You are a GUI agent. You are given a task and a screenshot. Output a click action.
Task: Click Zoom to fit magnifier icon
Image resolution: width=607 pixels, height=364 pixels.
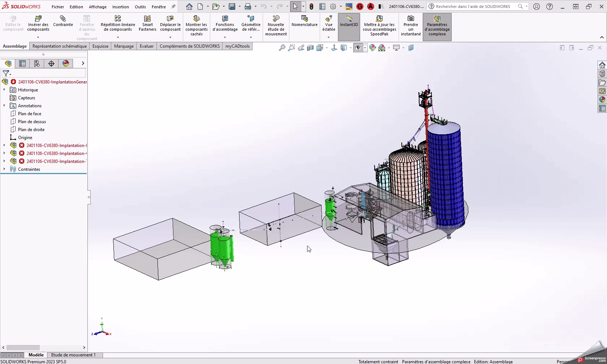tap(282, 48)
